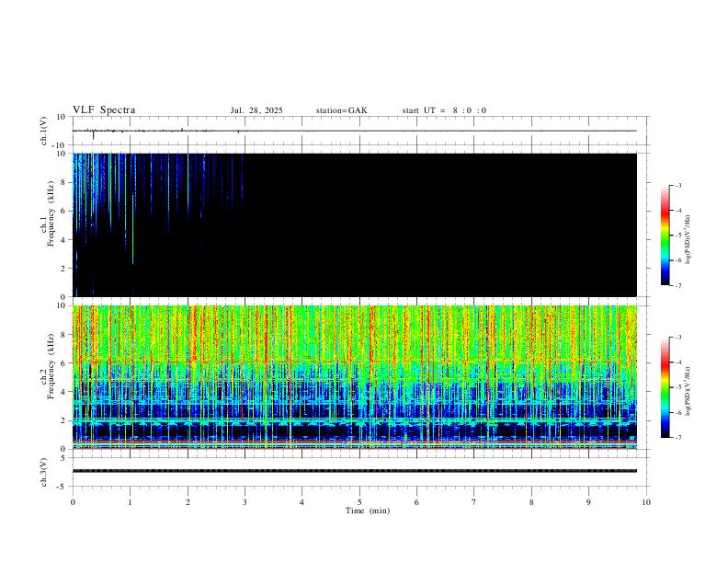This screenshot has width=728, height=563.
Task: Click the 'station=GAK' label
Action: (x=341, y=110)
